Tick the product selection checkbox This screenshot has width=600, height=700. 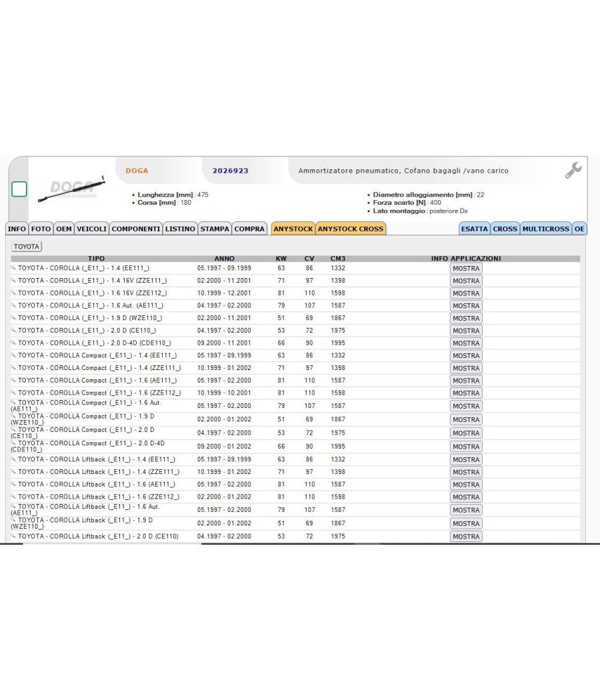[x=19, y=189]
